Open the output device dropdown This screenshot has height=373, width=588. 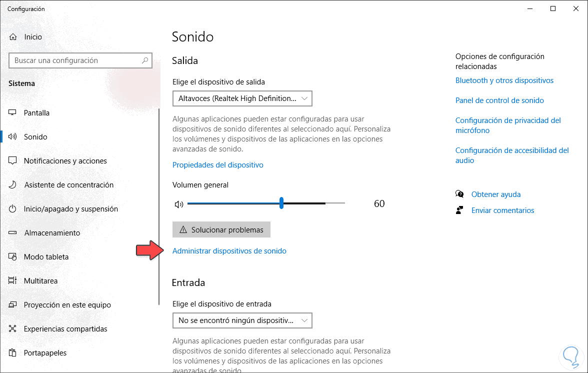(242, 98)
